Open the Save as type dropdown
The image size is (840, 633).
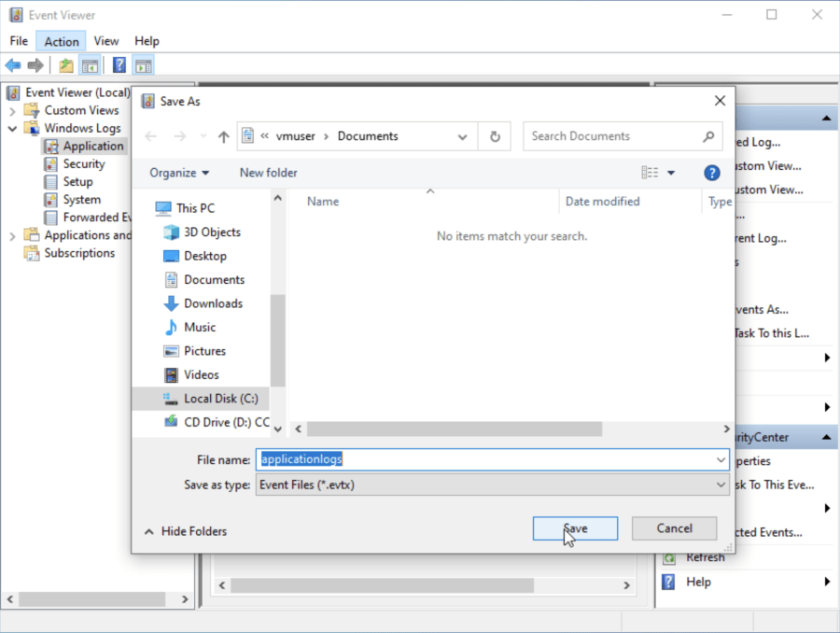click(721, 485)
